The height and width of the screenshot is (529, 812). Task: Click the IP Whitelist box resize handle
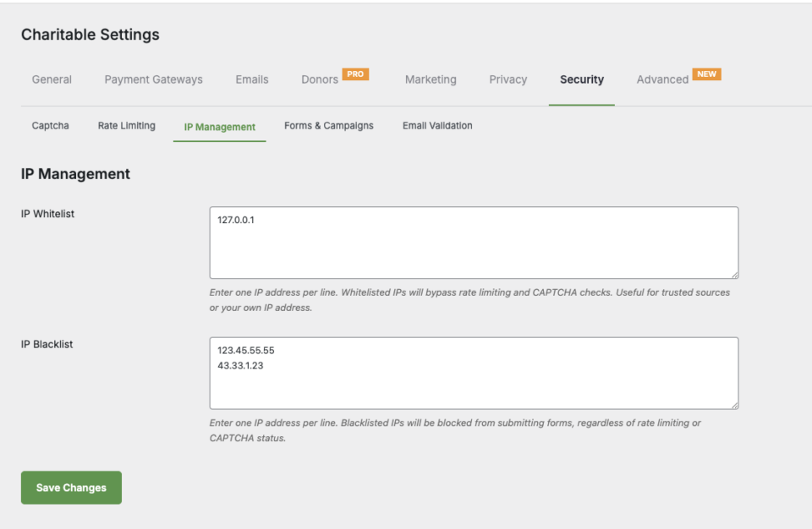pyautogui.click(x=733, y=274)
